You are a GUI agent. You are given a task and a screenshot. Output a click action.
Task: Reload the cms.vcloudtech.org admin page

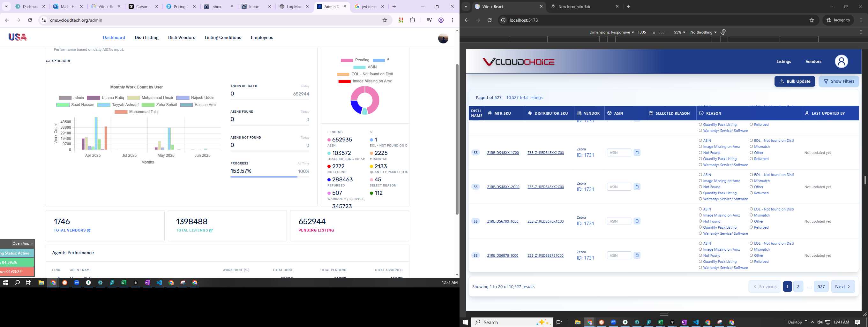pyautogui.click(x=30, y=20)
